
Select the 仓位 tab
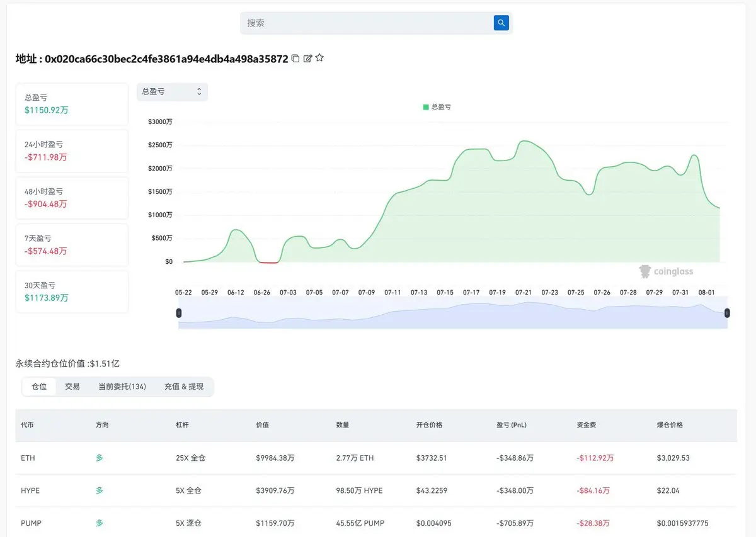click(x=39, y=387)
